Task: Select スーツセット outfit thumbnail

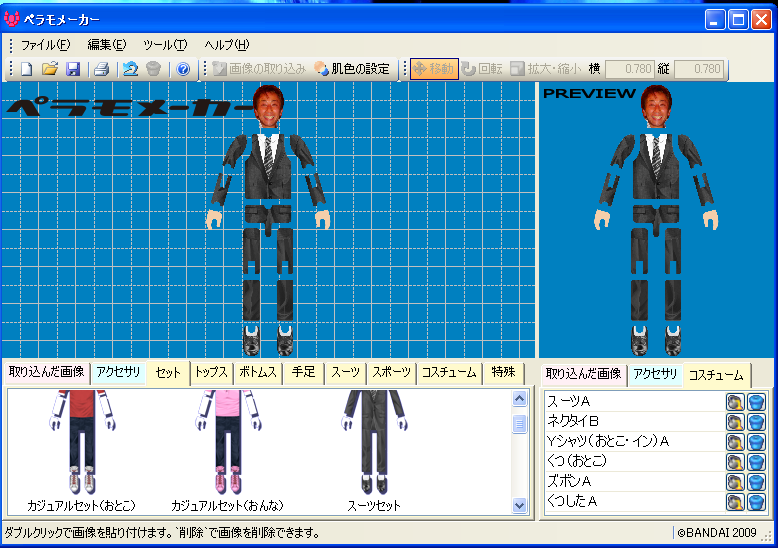Action: click(x=374, y=451)
